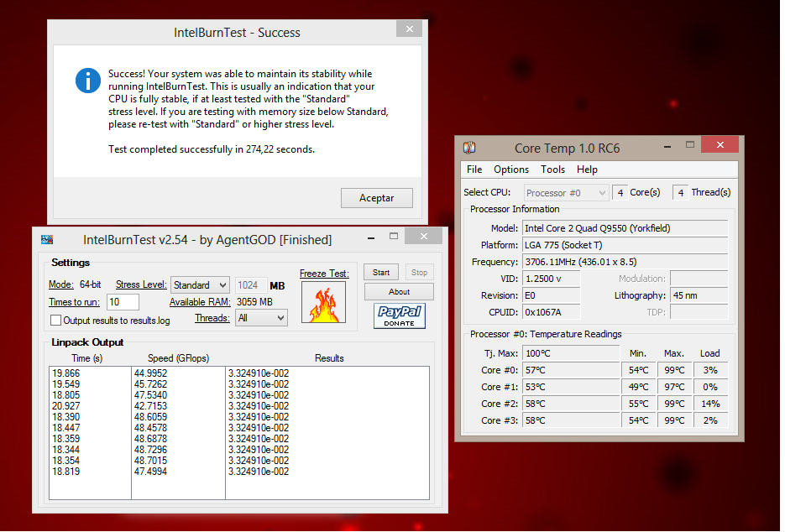Viewport: 785px width, 532px height.
Task: Click the Frequency field 3706.11MHz
Action: 625,262
